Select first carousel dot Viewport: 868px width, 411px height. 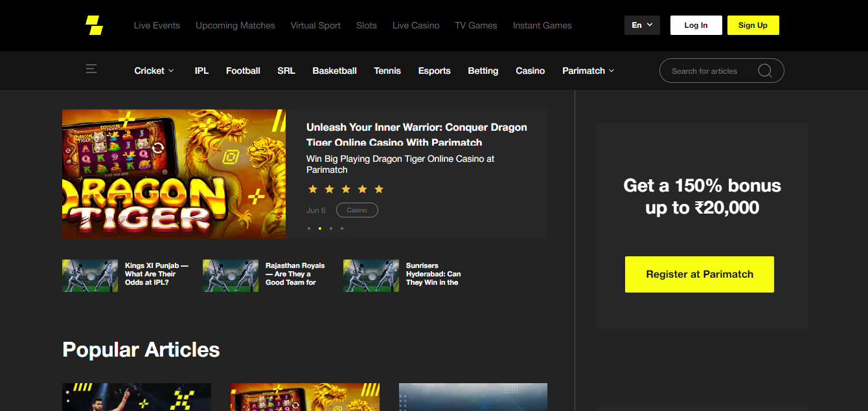(309, 228)
